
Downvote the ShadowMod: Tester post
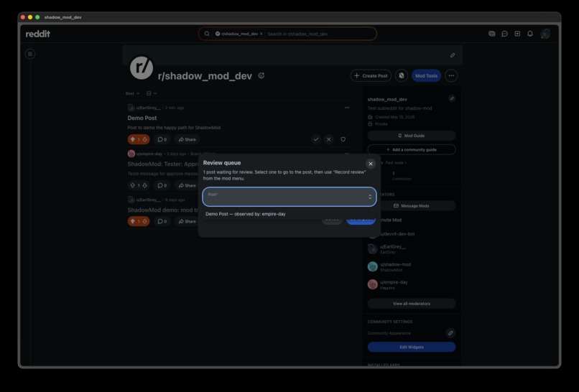tap(145, 185)
